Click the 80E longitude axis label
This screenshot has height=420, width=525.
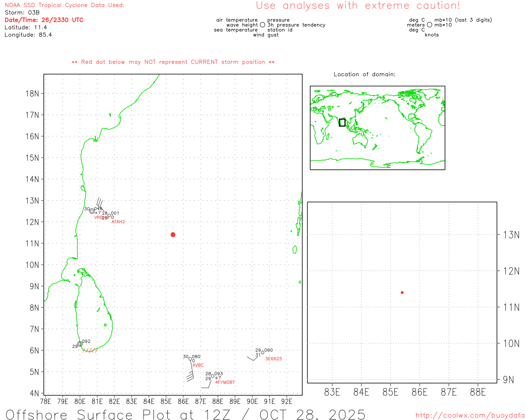80,401
